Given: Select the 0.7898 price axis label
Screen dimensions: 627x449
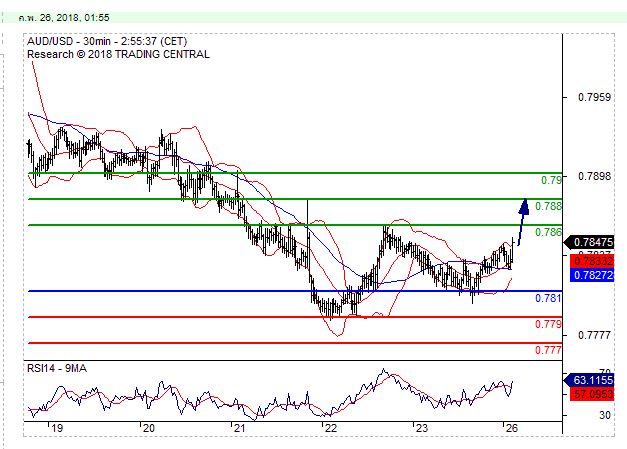Looking at the screenshot, I should [x=594, y=176].
